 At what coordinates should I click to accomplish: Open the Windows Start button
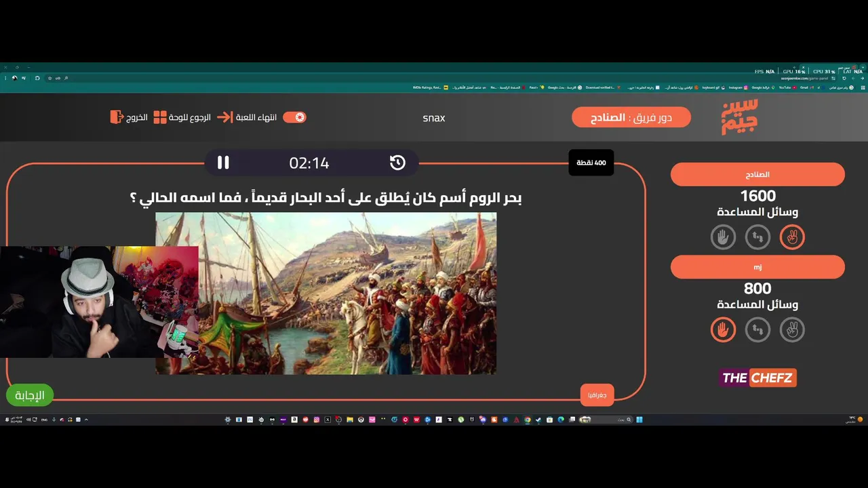(639, 420)
